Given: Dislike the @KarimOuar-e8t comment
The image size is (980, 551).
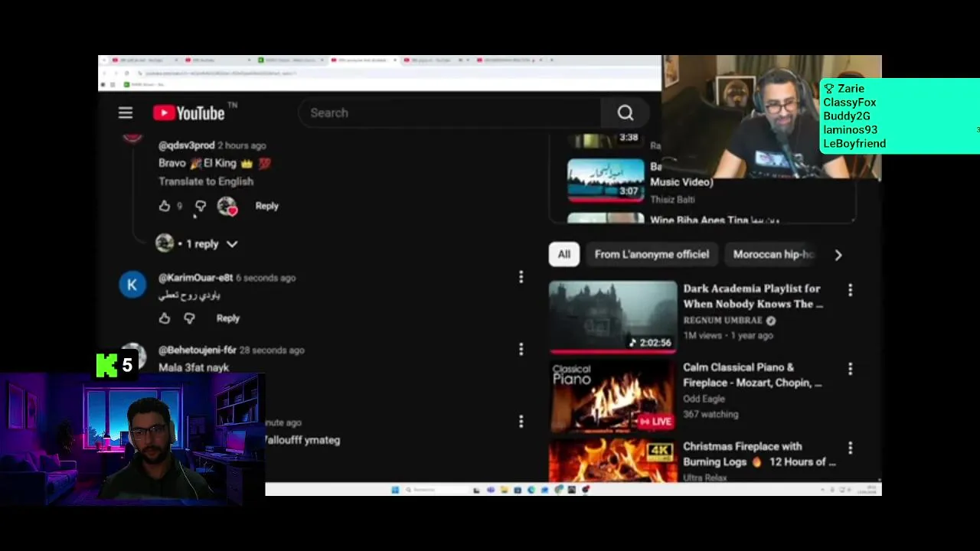Looking at the screenshot, I should click(189, 318).
